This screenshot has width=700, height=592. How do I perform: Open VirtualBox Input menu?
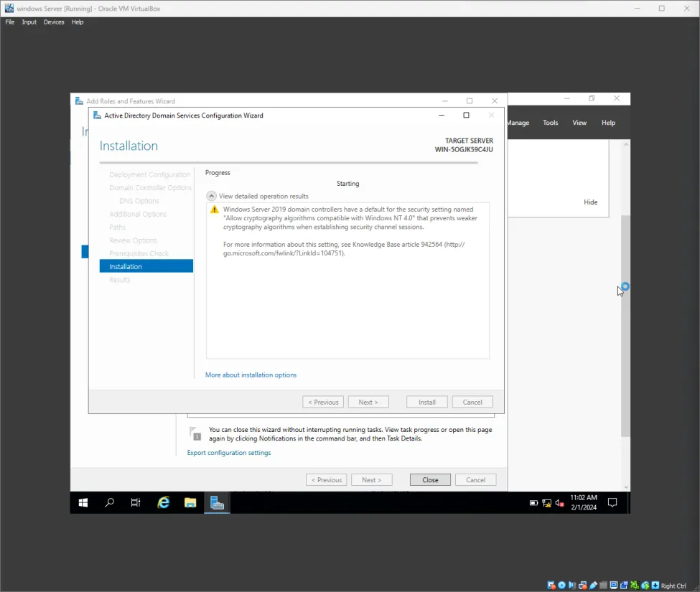pyautogui.click(x=29, y=22)
